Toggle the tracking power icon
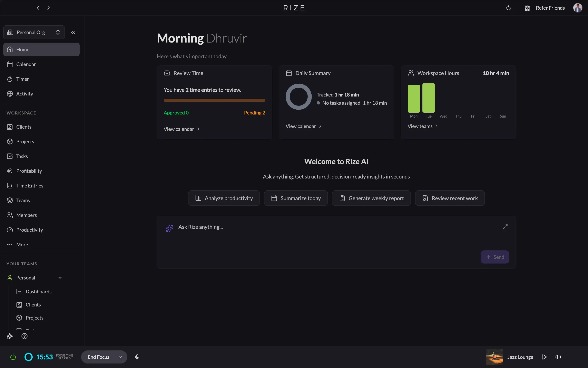Screen dimensions: 588x368 pos(13,357)
